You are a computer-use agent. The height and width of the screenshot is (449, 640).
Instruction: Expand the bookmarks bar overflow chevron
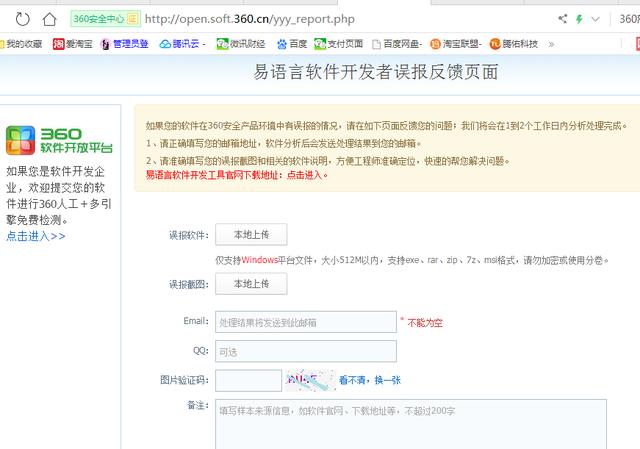coord(551,44)
